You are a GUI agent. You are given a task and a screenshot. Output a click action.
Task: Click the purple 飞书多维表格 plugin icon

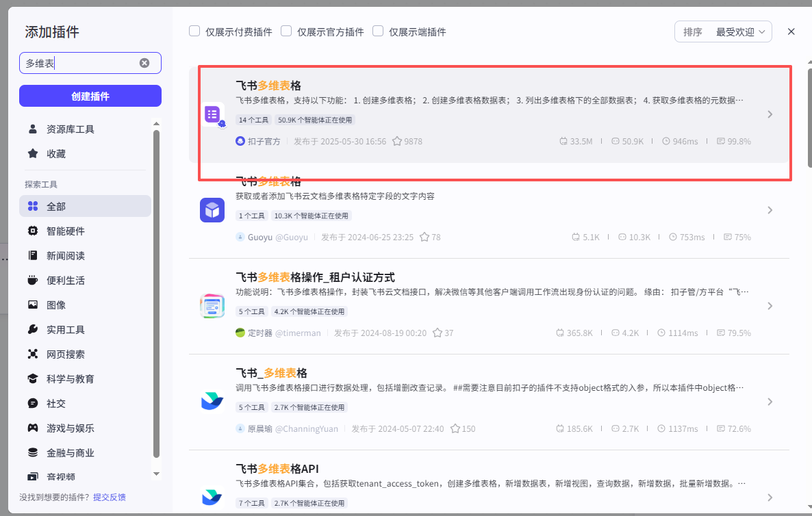(212, 114)
